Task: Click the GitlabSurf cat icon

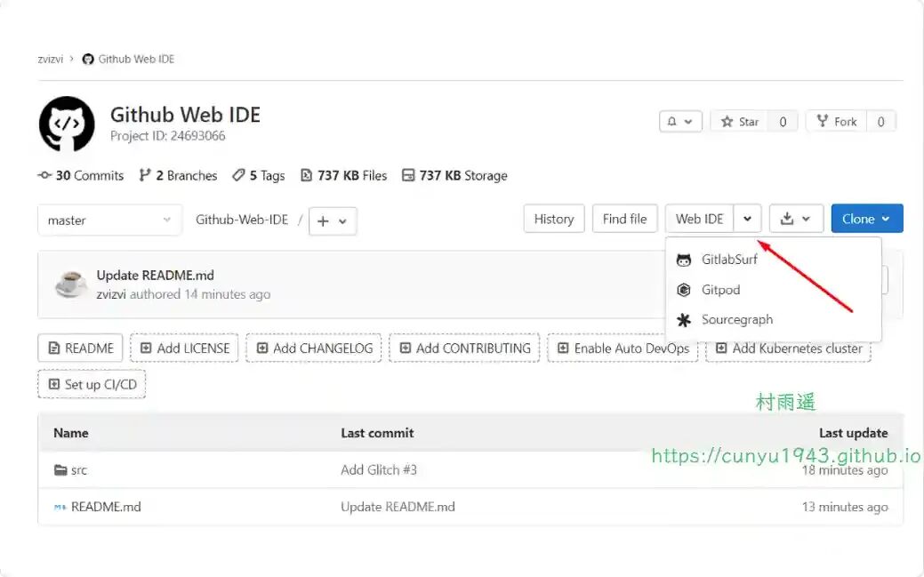Action: click(684, 260)
